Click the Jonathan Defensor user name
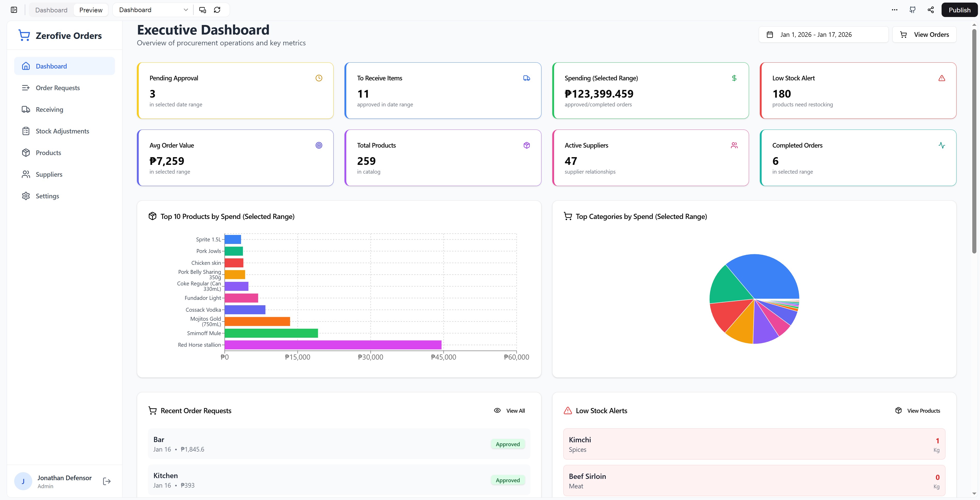980x500 pixels. [64, 478]
